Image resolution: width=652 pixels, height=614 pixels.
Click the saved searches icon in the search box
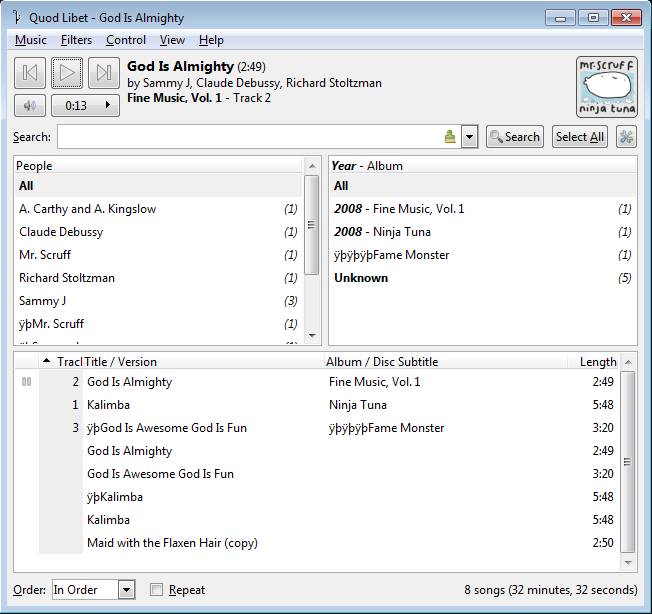click(450, 136)
